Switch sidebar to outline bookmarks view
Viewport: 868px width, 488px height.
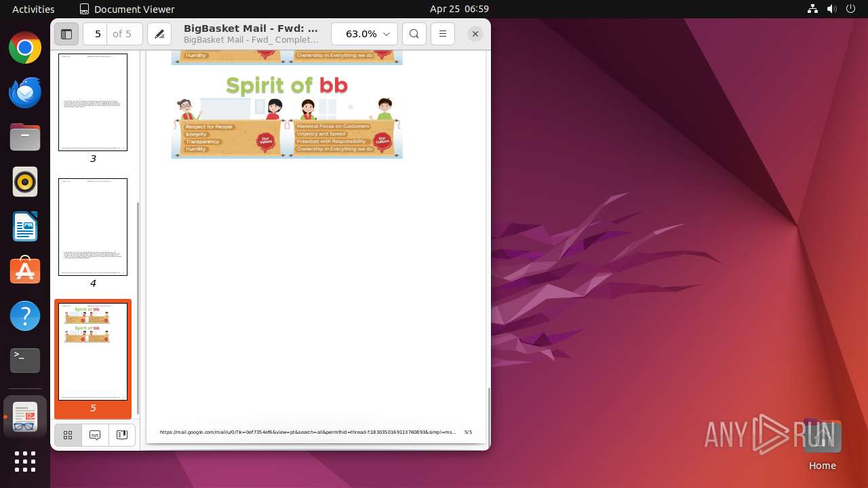point(122,435)
